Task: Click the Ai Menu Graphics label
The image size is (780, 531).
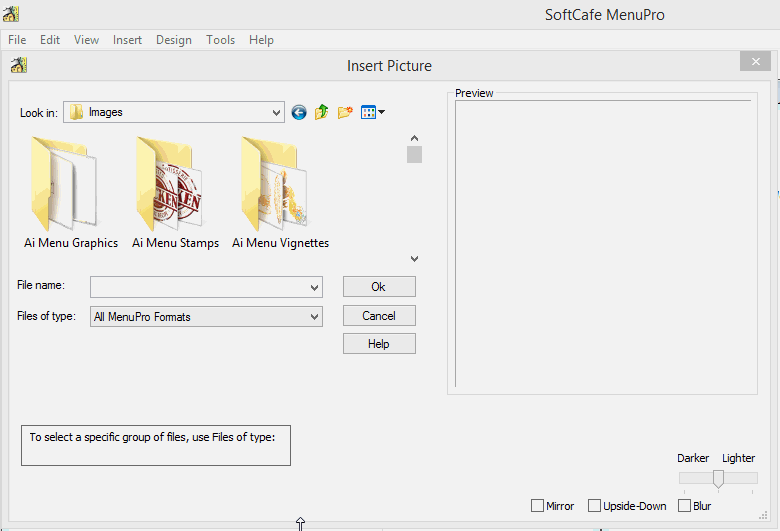Action: 71,243
